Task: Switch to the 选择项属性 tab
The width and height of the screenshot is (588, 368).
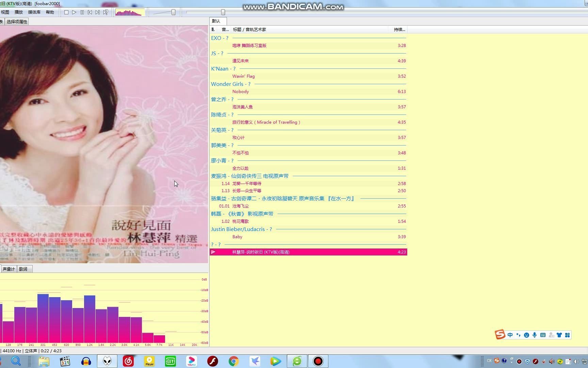Action: (17, 22)
